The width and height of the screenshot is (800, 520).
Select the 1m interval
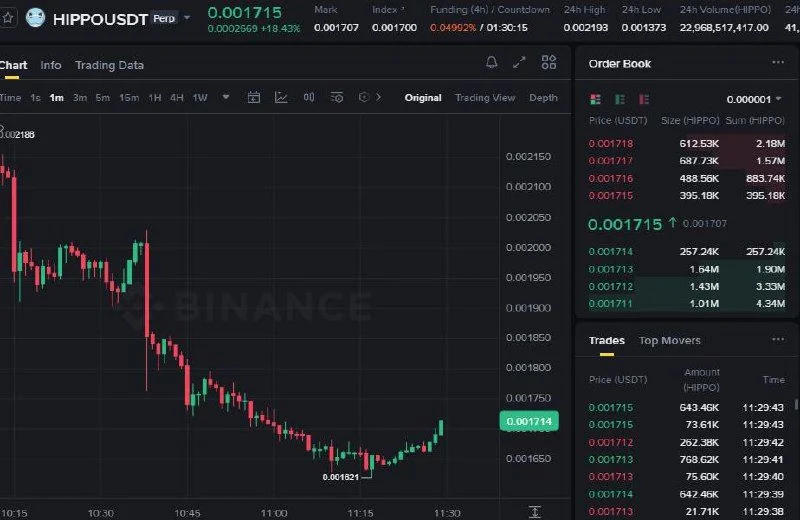pyautogui.click(x=57, y=97)
